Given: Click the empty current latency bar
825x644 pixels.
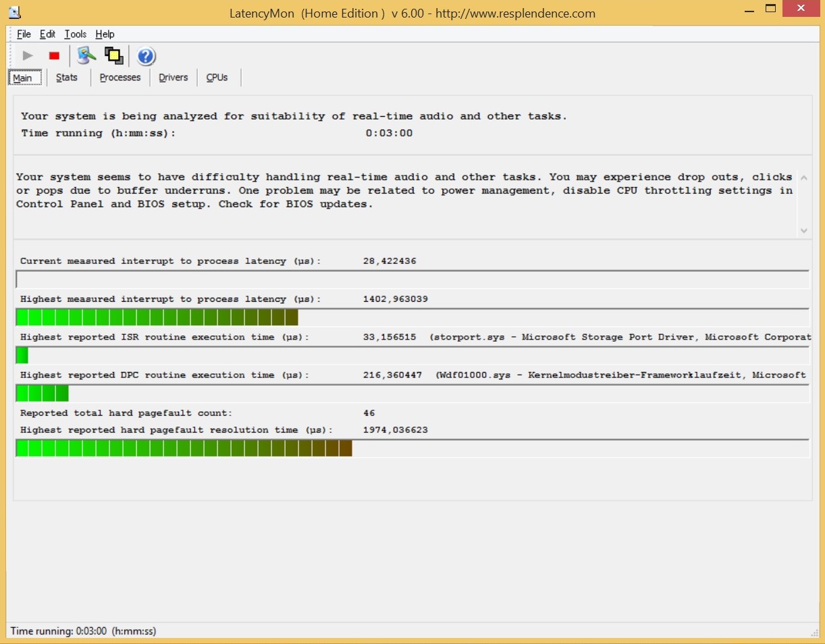Looking at the screenshot, I should point(412,279).
